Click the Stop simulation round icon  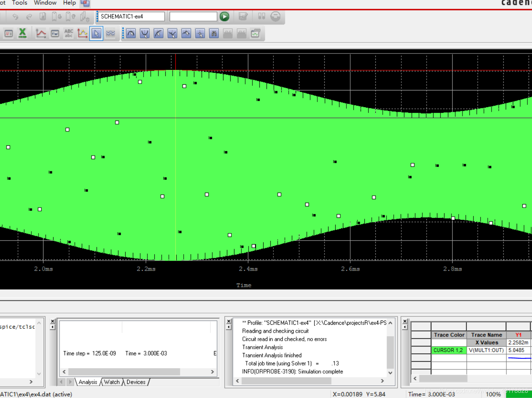click(275, 16)
